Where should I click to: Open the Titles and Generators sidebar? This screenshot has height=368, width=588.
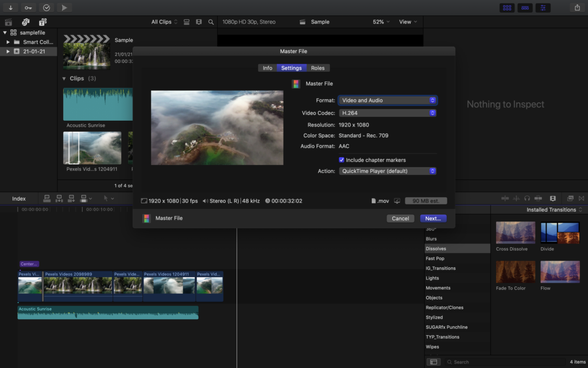(x=43, y=21)
